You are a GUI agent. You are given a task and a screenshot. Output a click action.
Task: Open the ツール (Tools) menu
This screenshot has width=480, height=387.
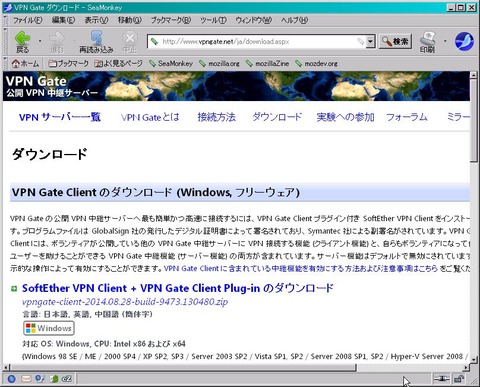tap(213, 20)
